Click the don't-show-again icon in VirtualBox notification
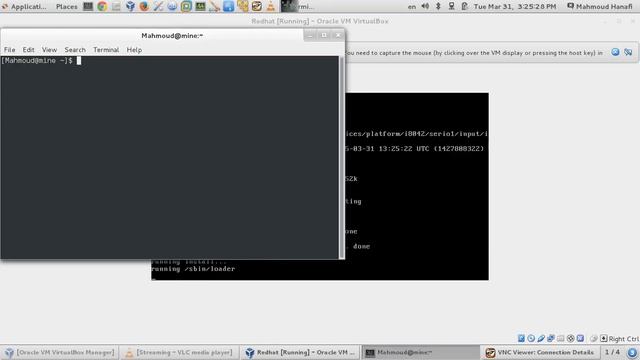The image size is (640, 360). point(628,52)
